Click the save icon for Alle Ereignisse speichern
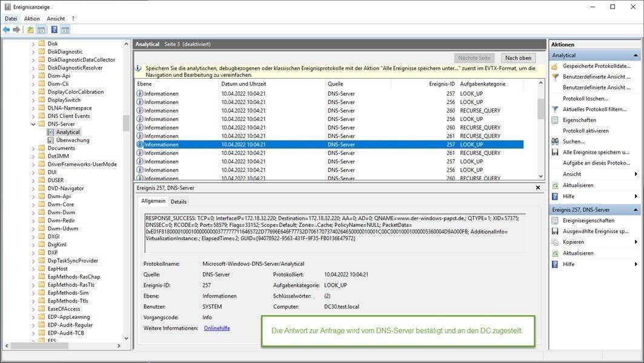 point(556,152)
